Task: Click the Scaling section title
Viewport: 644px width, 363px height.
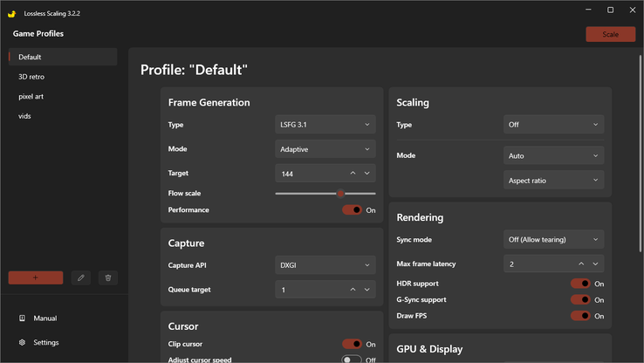Action: tap(413, 103)
